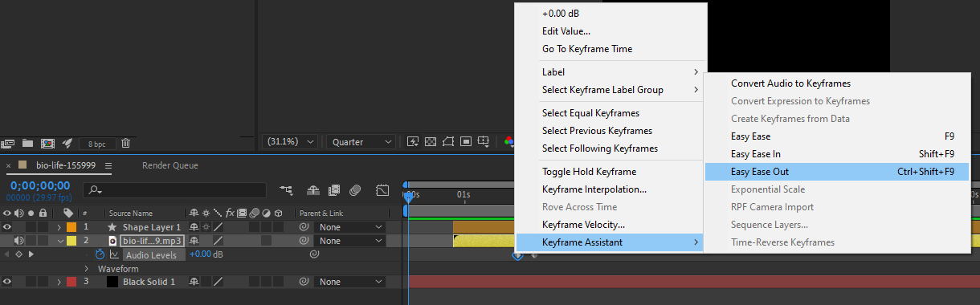Click the Graph Editor icon in timeline
Image resolution: width=980 pixels, height=305 pixels.
(x=382, y=190)
